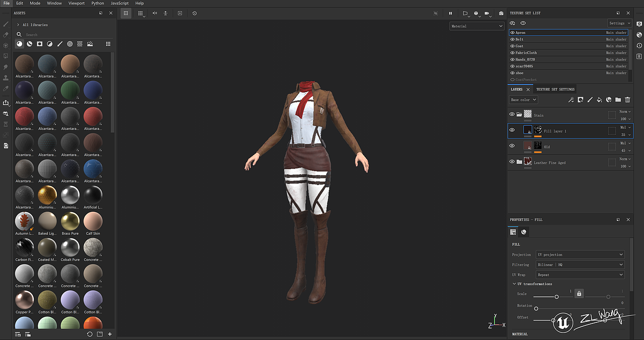Click the Settings button in Texture Set List

(619, 23)
